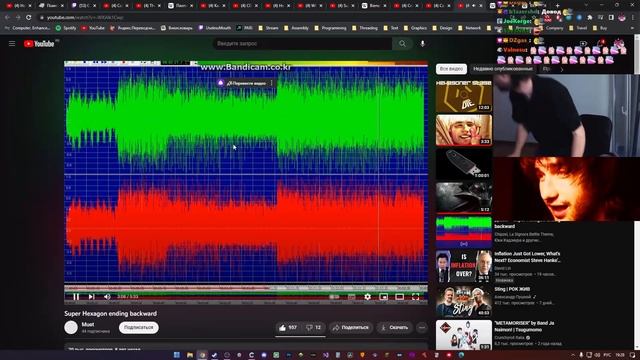Open the USB stick 1:00:01 video
The image size is (640, 360).
click(464, 164)
